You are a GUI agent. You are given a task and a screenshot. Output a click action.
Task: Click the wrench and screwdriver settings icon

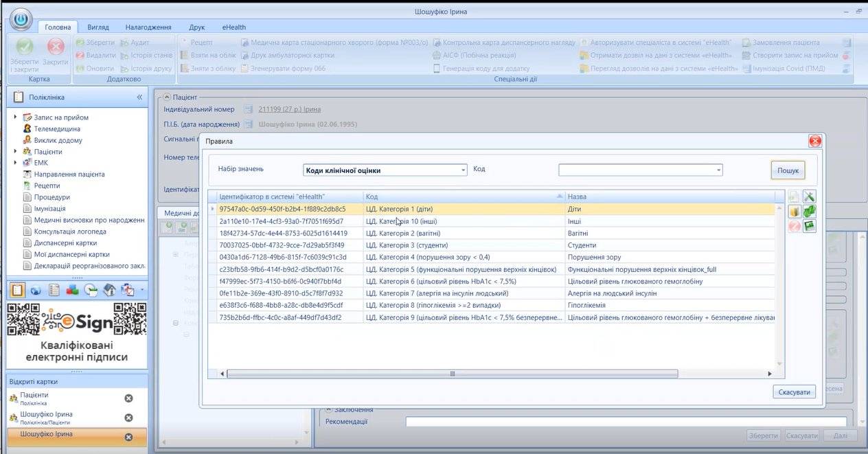click(x=809, y=196)
